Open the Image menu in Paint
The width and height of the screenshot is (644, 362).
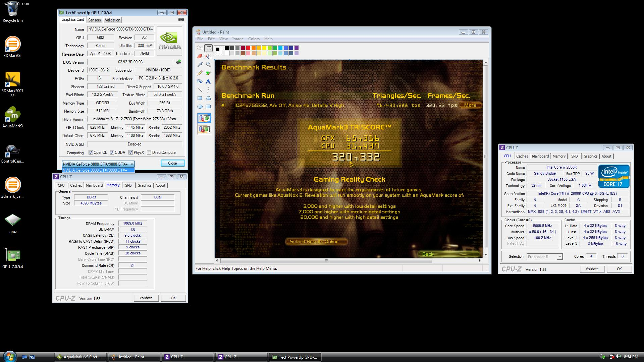[238, 39]
